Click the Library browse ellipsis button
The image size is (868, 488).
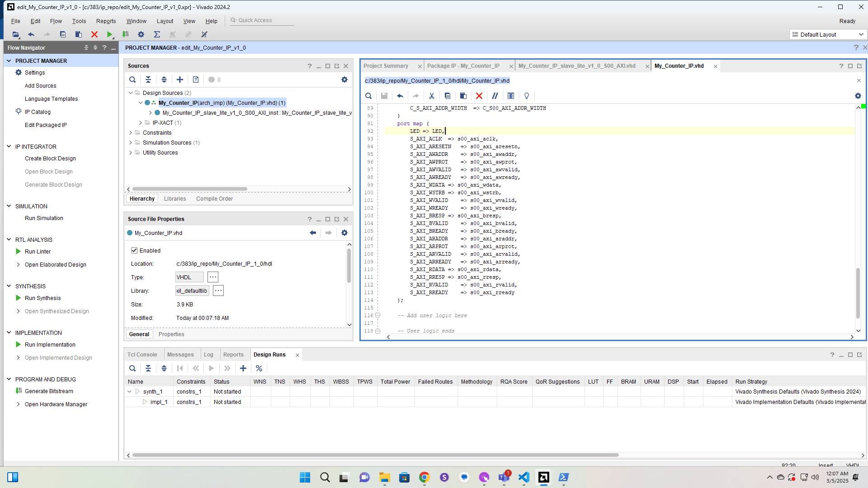coord(218,291)
